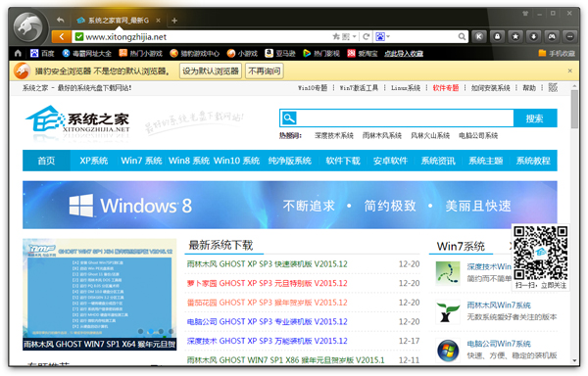
Task: Open the downloads arrow toolbar icon
Action: point(533,36)
